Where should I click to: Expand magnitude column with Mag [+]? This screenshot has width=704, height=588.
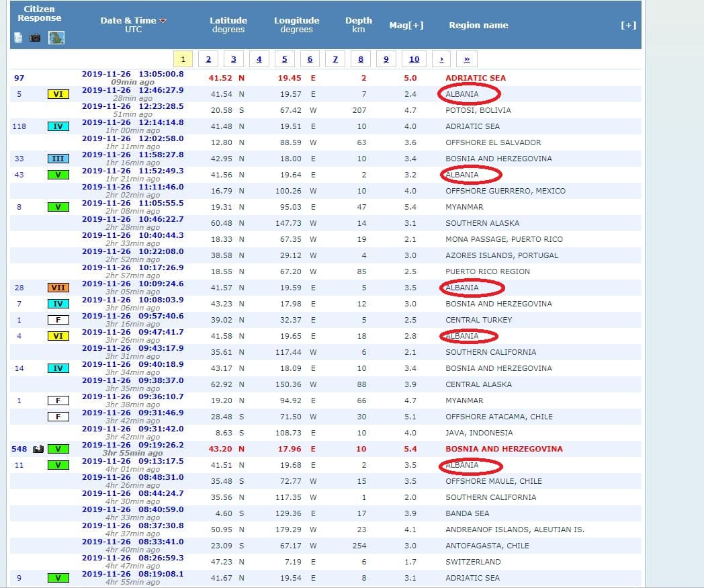coord(406,25)
